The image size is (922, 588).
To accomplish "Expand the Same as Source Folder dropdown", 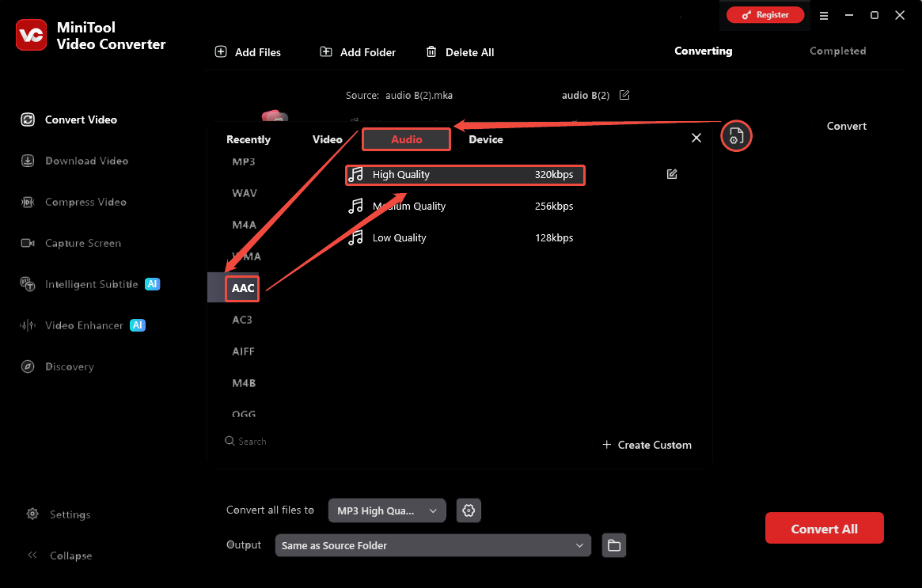I will pos(433,545).
